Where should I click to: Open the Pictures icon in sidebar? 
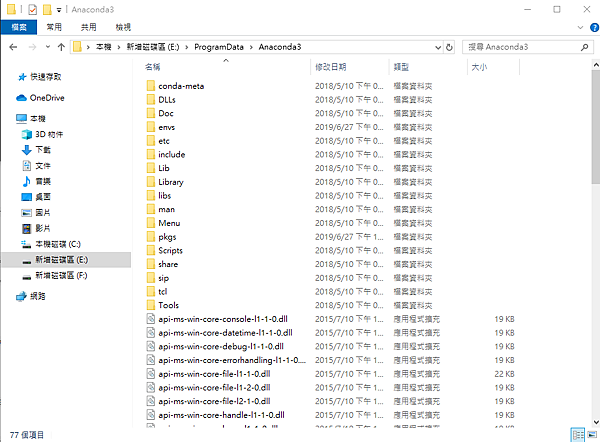point(26,213)
